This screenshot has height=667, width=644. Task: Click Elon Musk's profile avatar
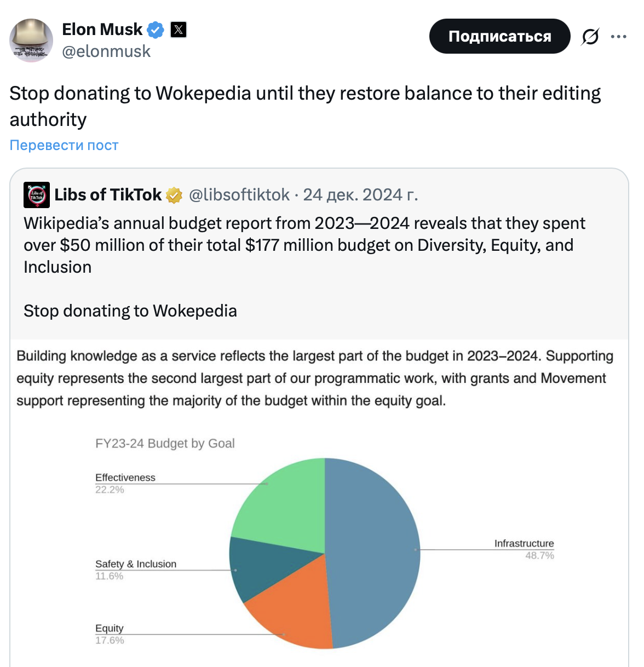point(31,40)
